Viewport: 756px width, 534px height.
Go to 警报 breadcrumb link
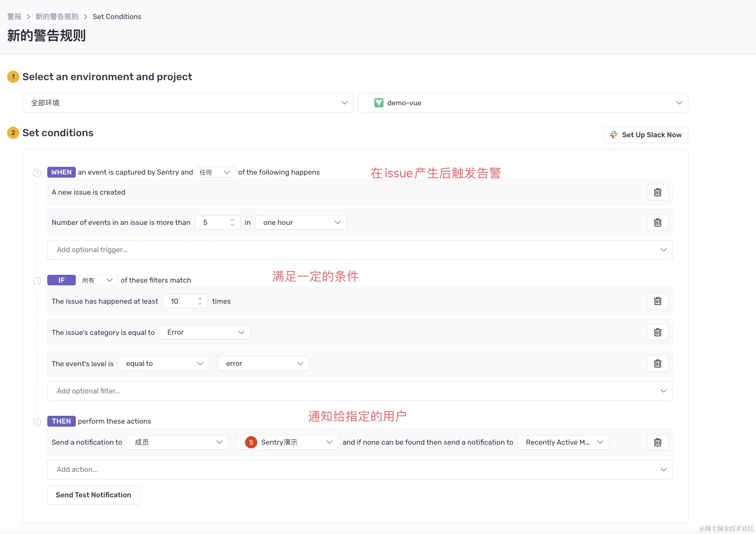tap(14, 17)
